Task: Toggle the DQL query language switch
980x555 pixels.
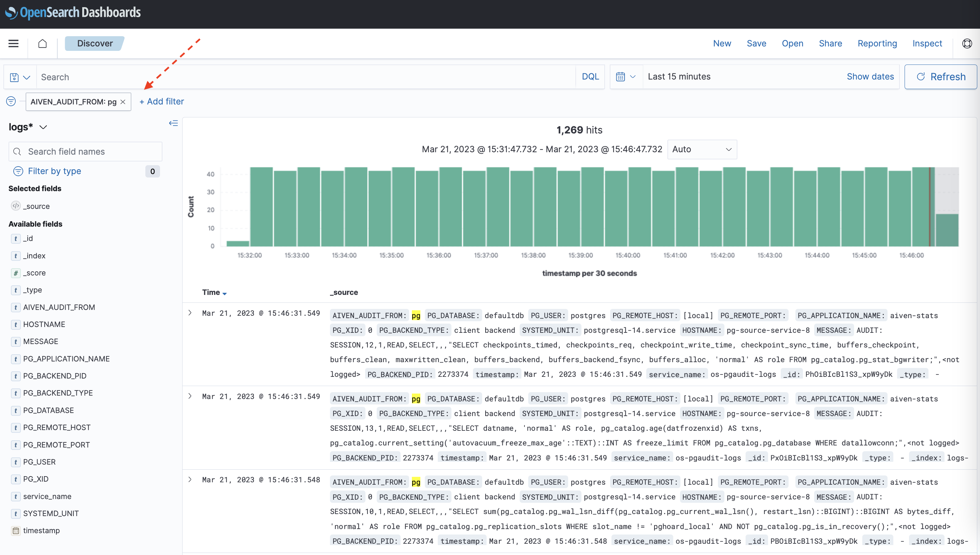Action: click(590, 76)
